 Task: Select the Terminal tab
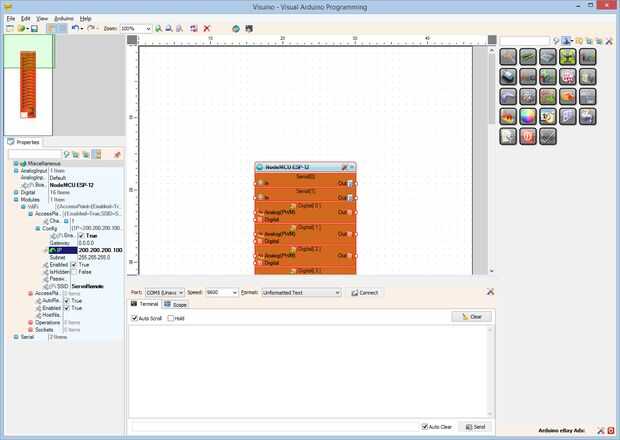145,304
